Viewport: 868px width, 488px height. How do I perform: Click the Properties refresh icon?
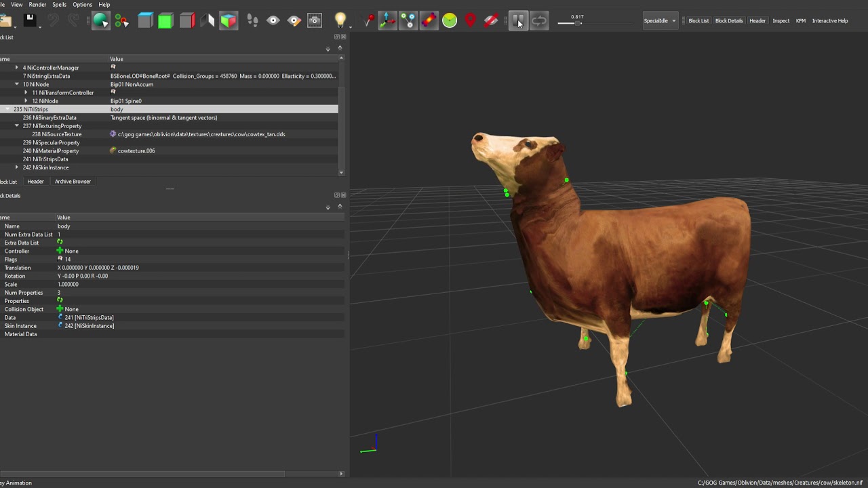pos(60,301)
